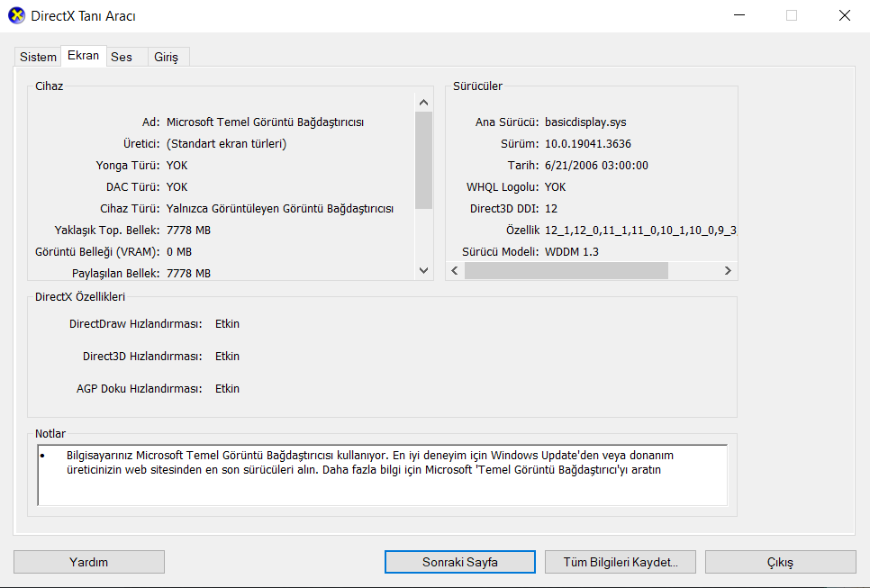870x588 pixels.
Task: Click Yaklaşık Top. Bellek 7778 MB value
Action: [188, 231]
